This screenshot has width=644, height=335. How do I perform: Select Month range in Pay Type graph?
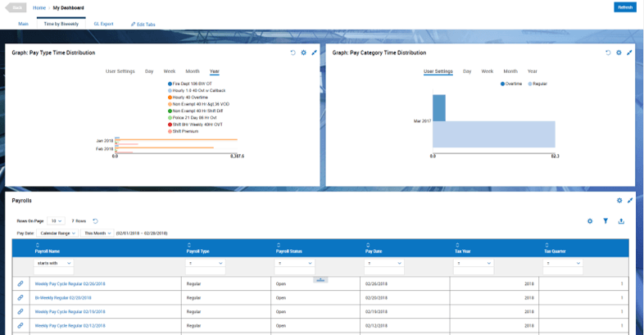point(193,71)
